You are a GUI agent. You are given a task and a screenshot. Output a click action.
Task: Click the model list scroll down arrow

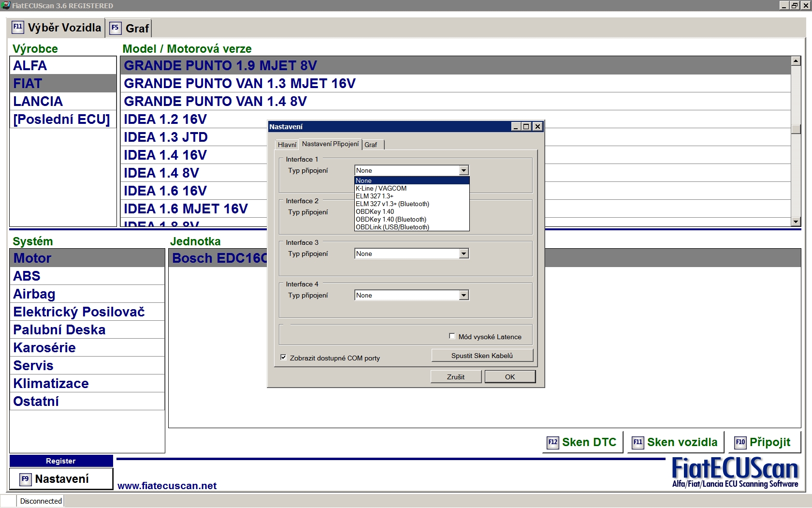[x=796, y=222]
